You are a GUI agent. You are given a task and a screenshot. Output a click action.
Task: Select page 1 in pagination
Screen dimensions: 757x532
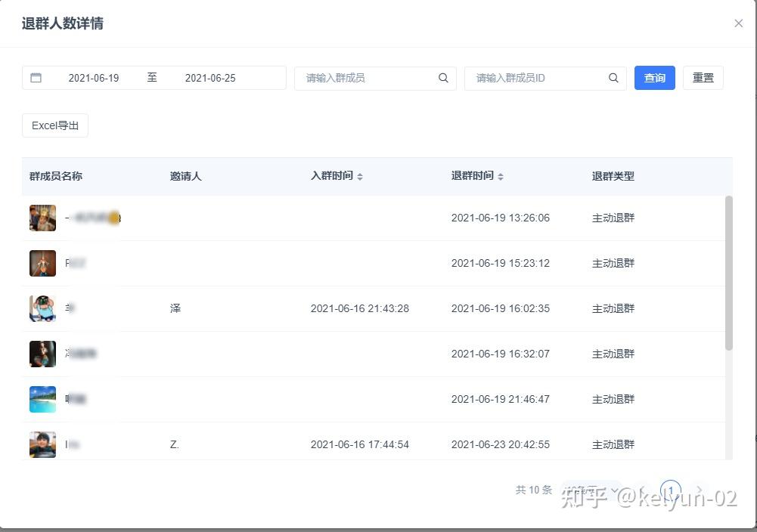coord(670,490)
